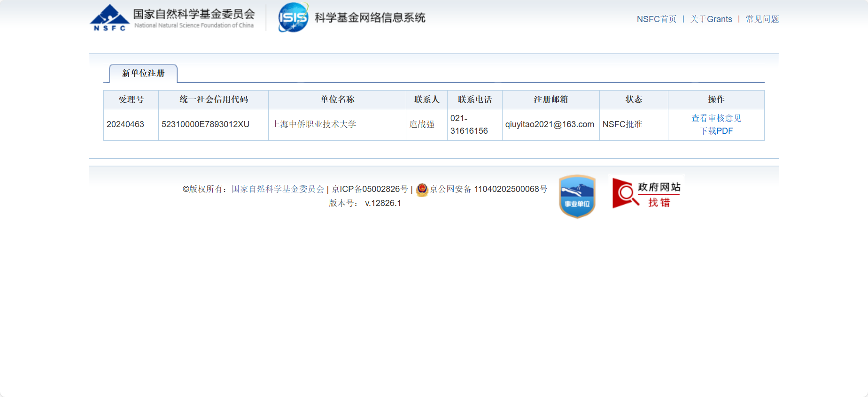Select the 新单位注册 tab
Viewport: 868px width, 397px height.
tap(143, 73)
